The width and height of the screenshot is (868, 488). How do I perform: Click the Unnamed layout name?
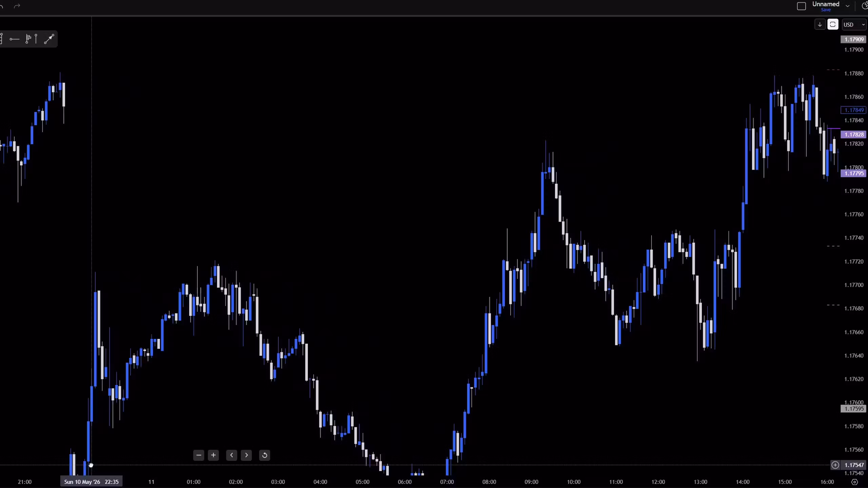[826, 4]
